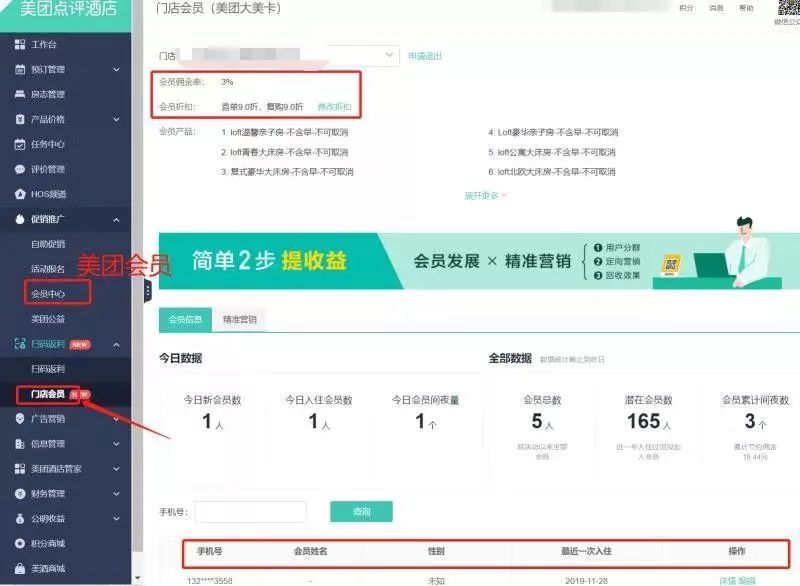Click the 评价管理 chat bubble icon
This screenshot has width=800, height=586.
(x=20, y=169)
